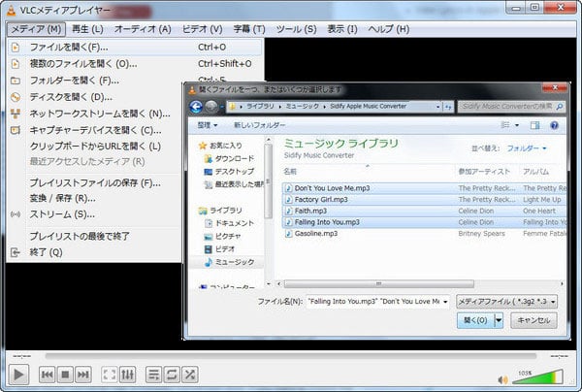This screenshot has width=582, height=392.
Task: Open the ヘルプ (H) menu
Action: tap(389, 29)
